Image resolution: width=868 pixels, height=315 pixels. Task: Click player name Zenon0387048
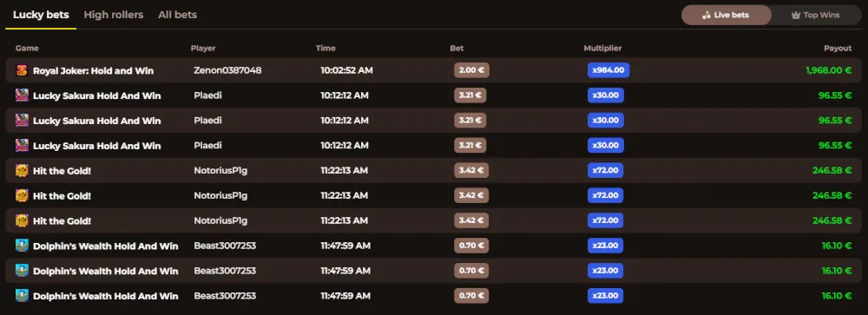point(227,70)
